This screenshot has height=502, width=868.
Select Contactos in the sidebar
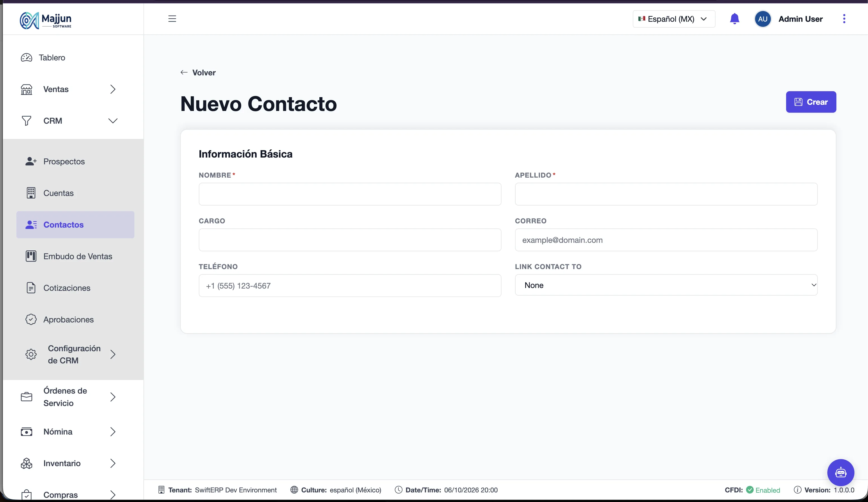coord(75,225)
